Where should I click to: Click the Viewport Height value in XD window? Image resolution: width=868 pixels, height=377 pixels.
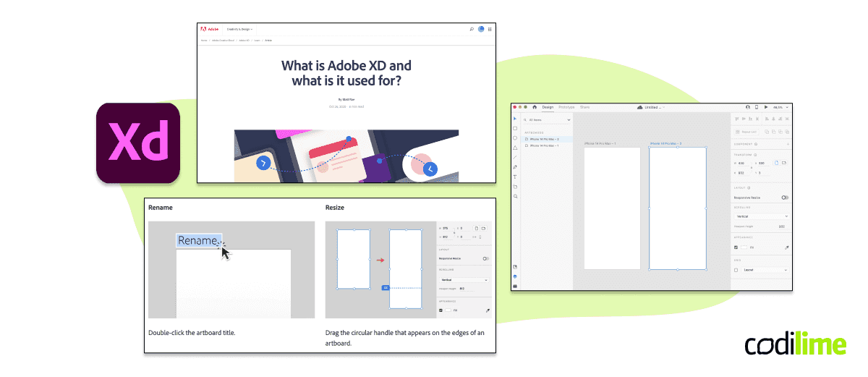(x=782, y=226)
